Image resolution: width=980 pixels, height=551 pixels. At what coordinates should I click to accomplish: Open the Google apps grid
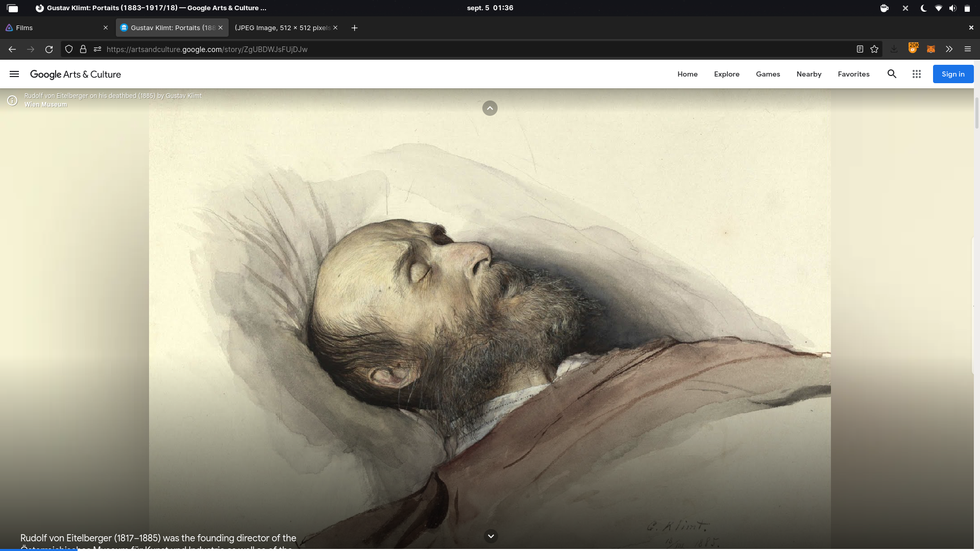point(917,74)
